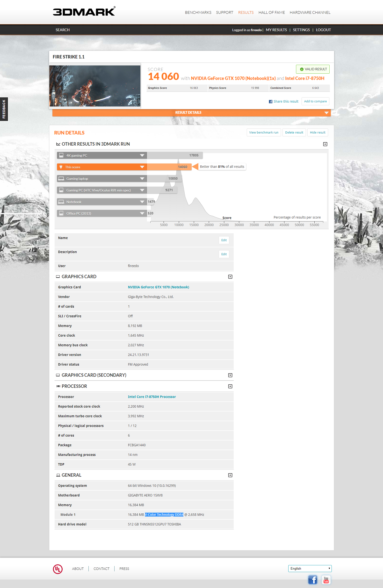Screen dimensions: 383x588
Task: Click the 17805 score bar for 4K gaming PC
Action: pyautogui.click(x=175, y=155)
